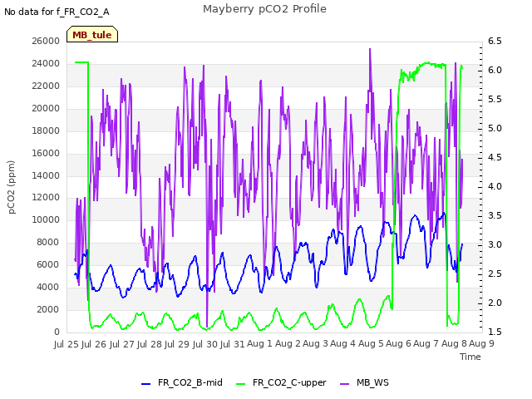Screen dimensions: 532x399
Task: Click the 'No data for f_FR_CO2_A' message
Action: coord(57,12)
